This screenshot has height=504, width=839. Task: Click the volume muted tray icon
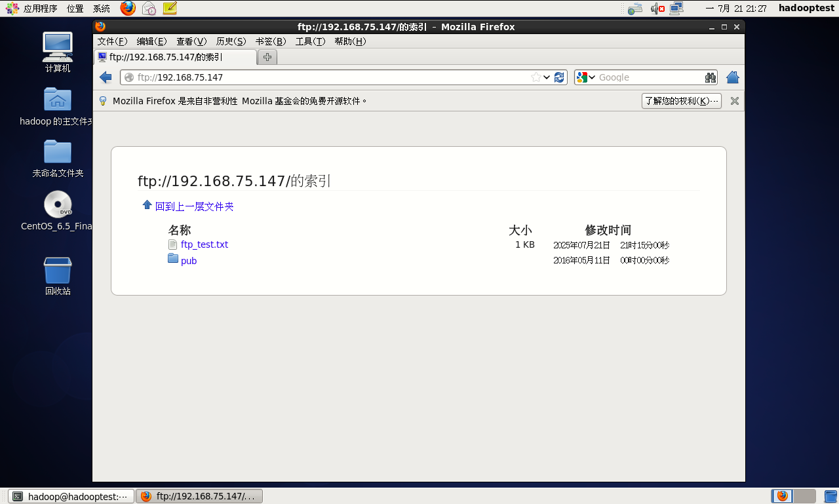pyautogui.click(x=657, y=9)
